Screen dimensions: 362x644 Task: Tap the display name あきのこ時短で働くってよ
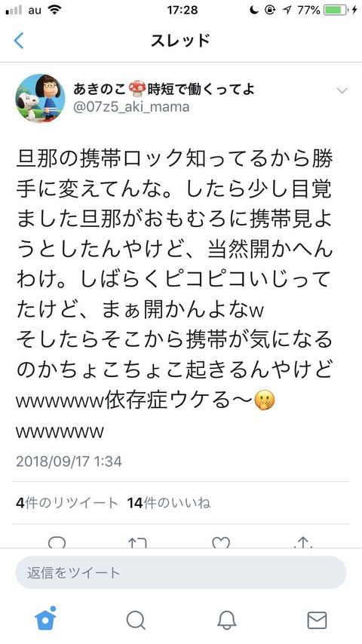(164, 89)
